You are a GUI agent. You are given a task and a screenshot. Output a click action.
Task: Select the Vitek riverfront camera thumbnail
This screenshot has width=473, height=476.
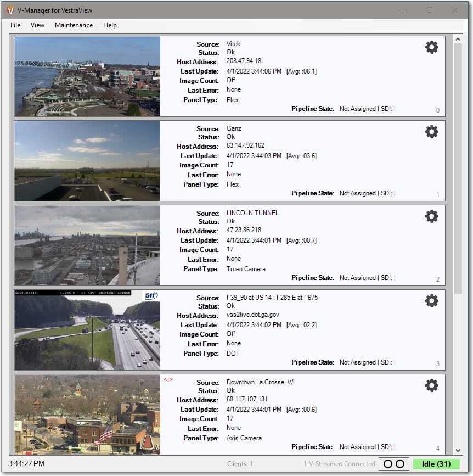tap(87, 76)
